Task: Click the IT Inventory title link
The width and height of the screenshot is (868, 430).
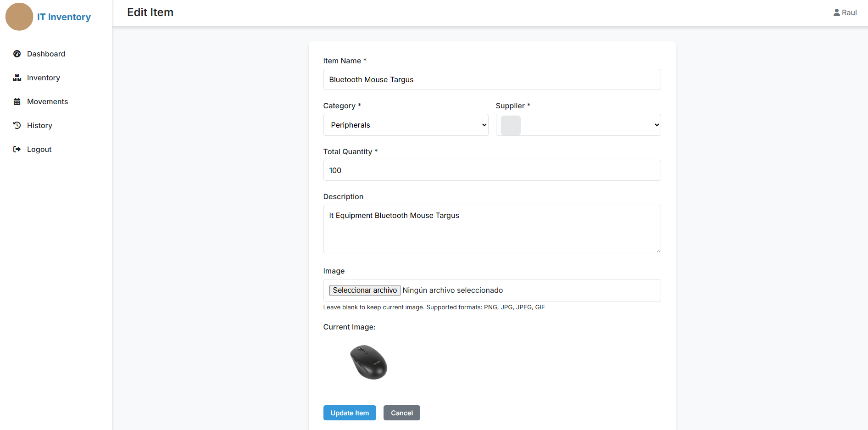Action: pyautogui.click(x=64, y=17)
